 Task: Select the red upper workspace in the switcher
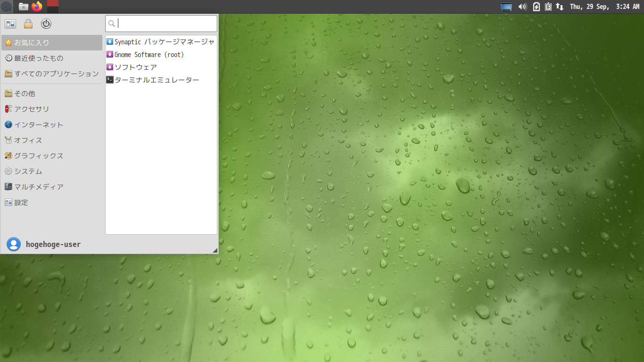click(53, 3)
